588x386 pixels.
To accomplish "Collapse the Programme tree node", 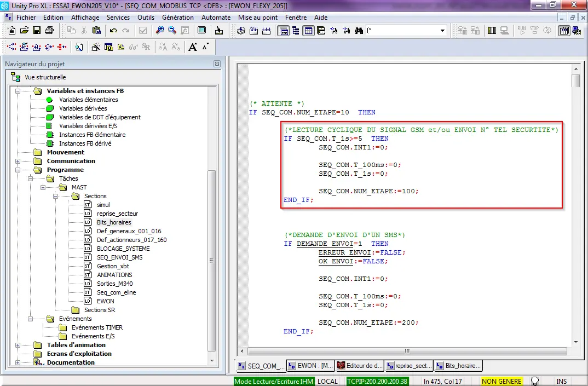I will (18, 170).
